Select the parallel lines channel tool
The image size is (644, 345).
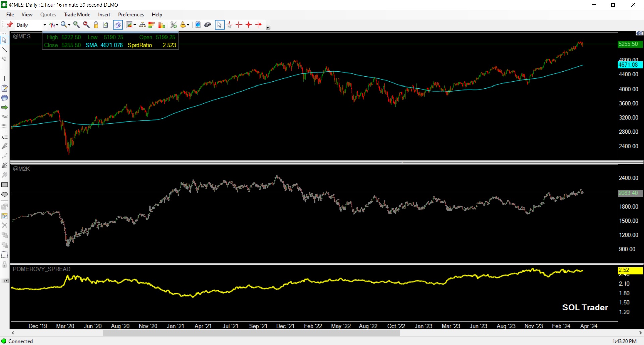tap(5, 59)
